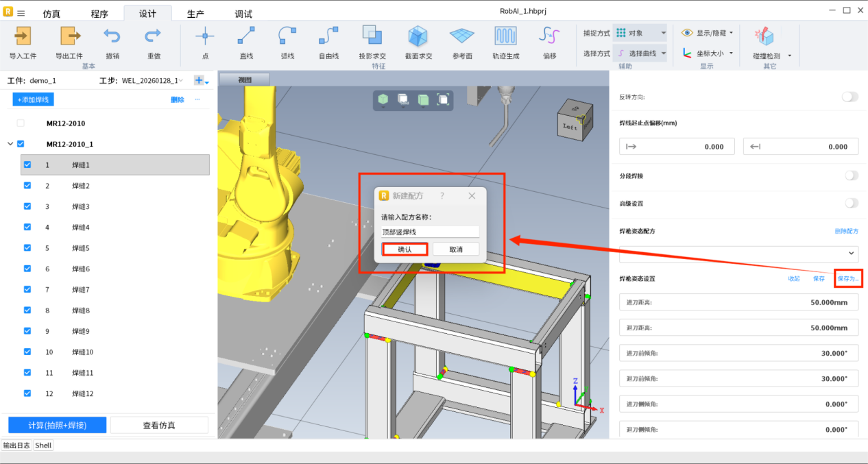This screenshot has width=868, height=464.
Task: Toggle the 反转方向 switch
Action: pos(849,97)
